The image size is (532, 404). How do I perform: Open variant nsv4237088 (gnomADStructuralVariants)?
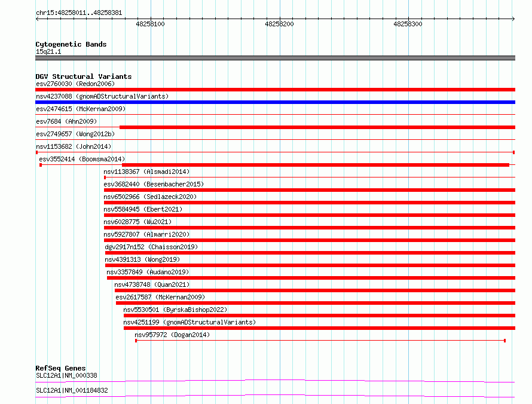pyautogui.click(x=102, y=96)
